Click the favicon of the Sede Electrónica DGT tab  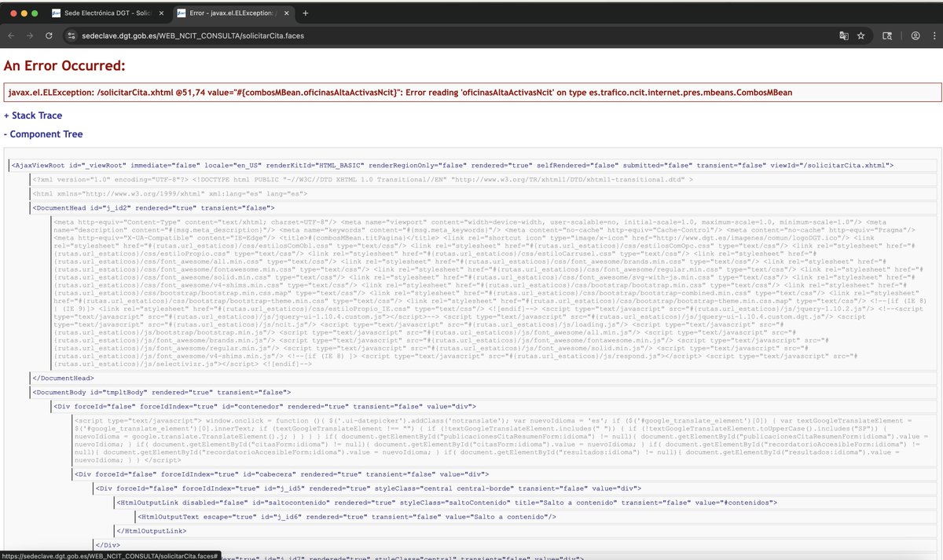click(55, 13)
